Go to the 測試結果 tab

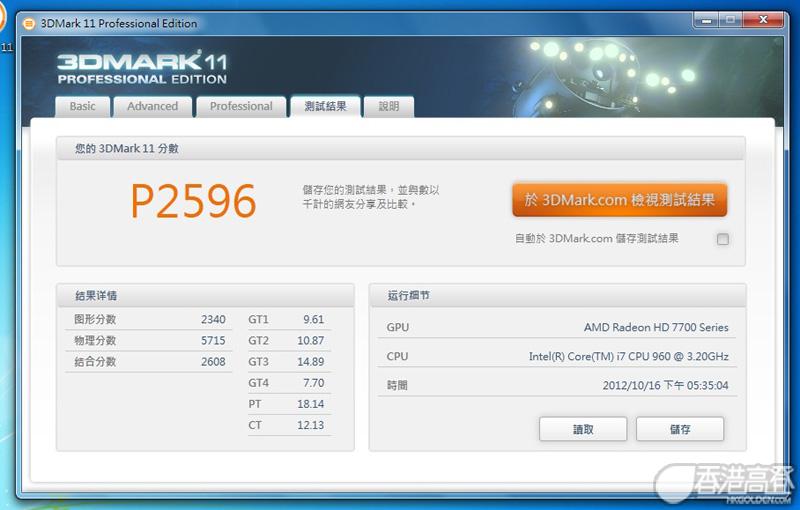coord(325,106)
